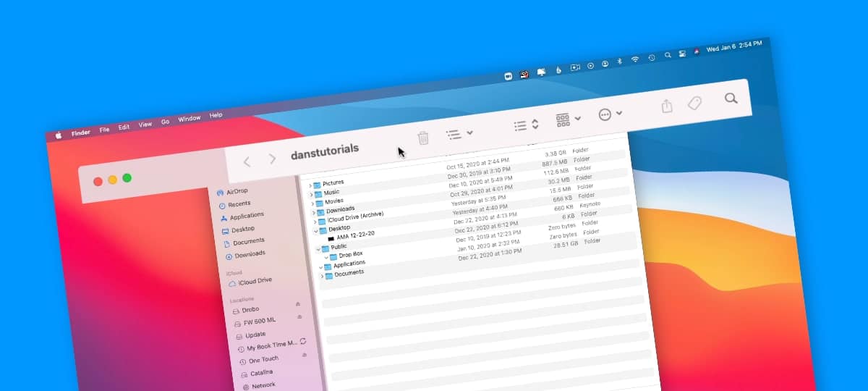Screen dimensions: 868x391
Task: Open the view mode list selector
Action: [x=526, y=125]
